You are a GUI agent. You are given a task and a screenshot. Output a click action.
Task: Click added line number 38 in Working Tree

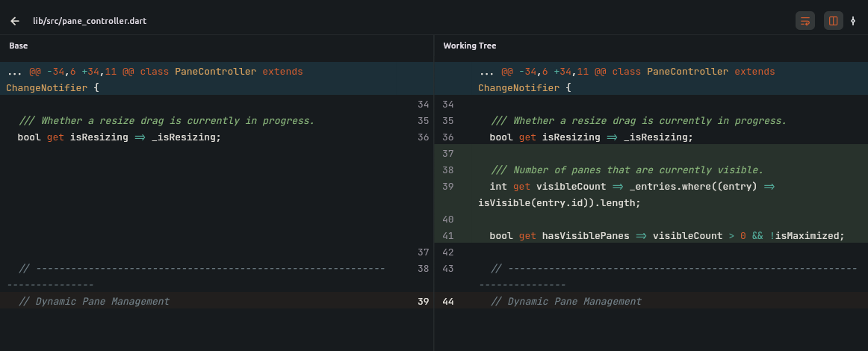click(x=448, y=170)
